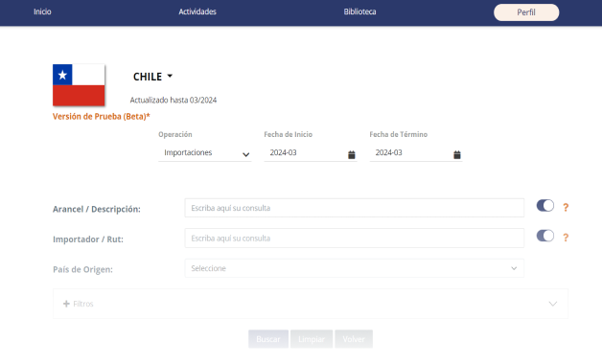This screenshot has height=364, width=602.
Task: Focus the Arancel / Descripción query field
Action: (x=355, y=208)
